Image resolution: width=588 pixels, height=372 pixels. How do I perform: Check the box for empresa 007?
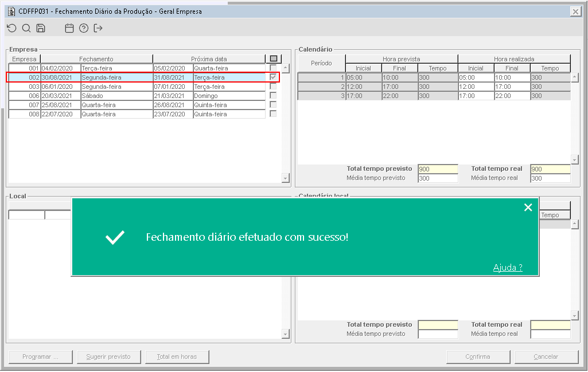(273, 104)
